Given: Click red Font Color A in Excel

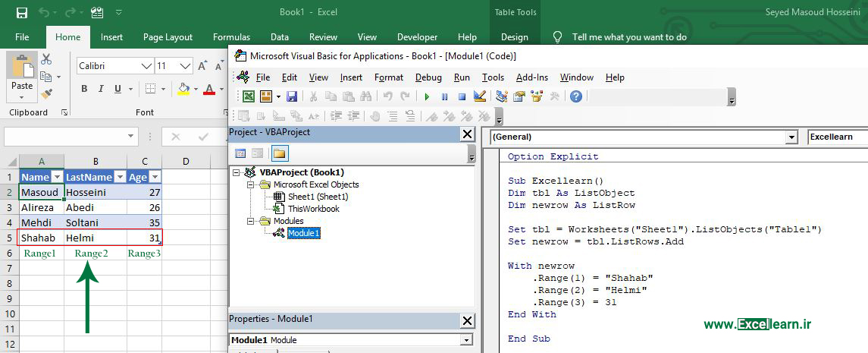Looking at the screenshot, I should click(x=209, y=89).
